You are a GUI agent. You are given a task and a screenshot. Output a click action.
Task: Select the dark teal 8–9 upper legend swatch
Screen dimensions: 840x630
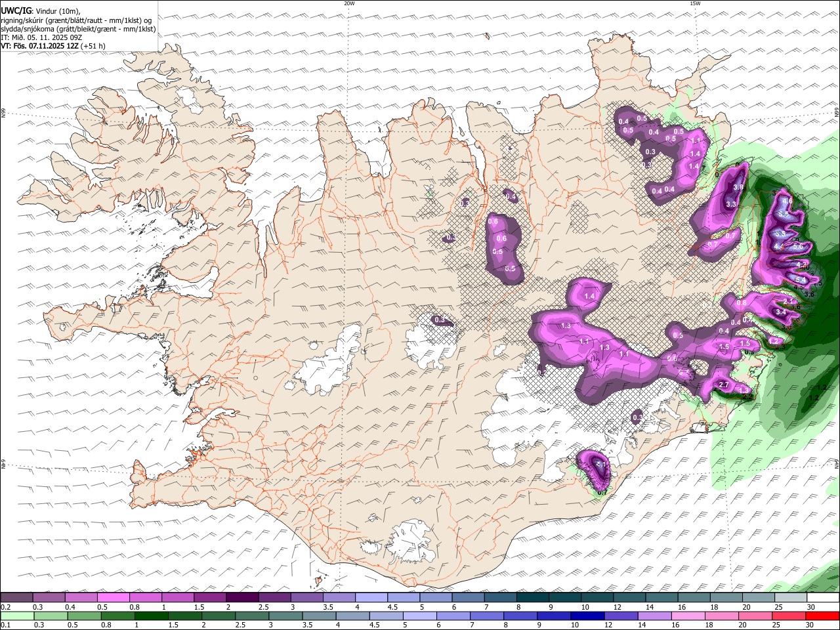pos(532,597)
